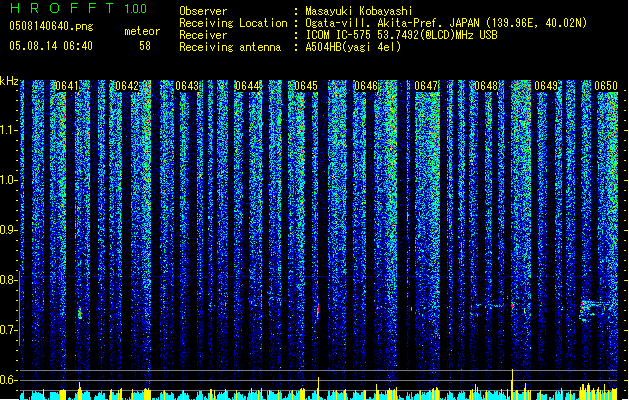Click the 0648 time marker
Screen dimensions: 629x400
[486, 86]
